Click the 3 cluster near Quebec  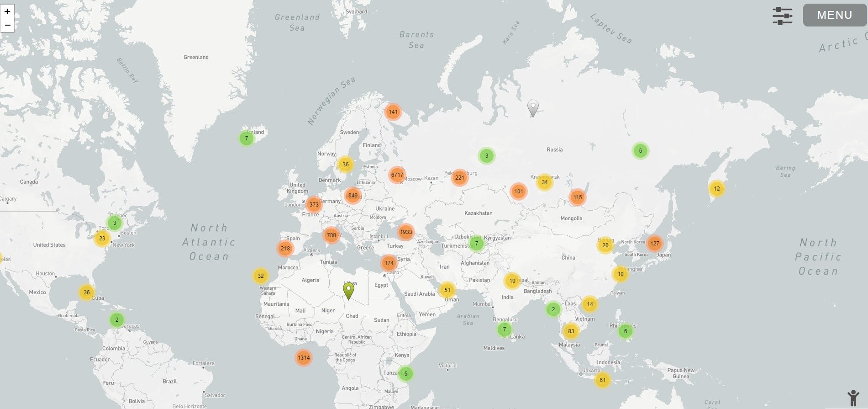point(115,223)
